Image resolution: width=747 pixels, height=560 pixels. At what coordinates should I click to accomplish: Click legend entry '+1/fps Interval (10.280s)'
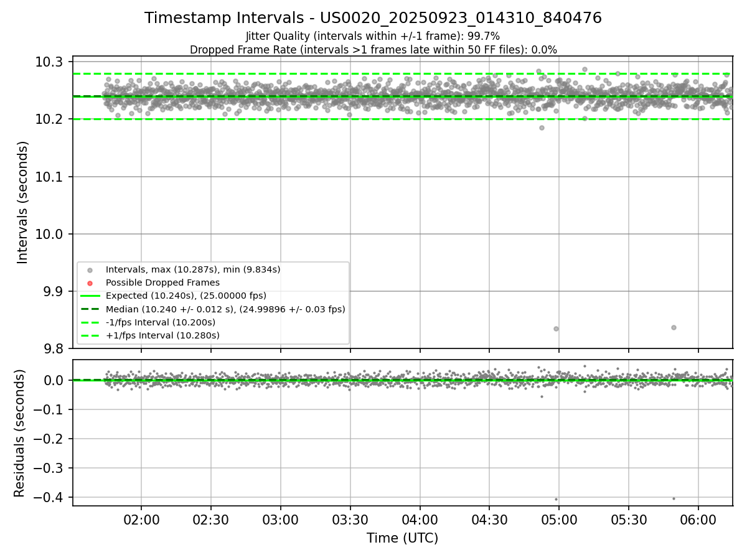click(x=162, y=335)
